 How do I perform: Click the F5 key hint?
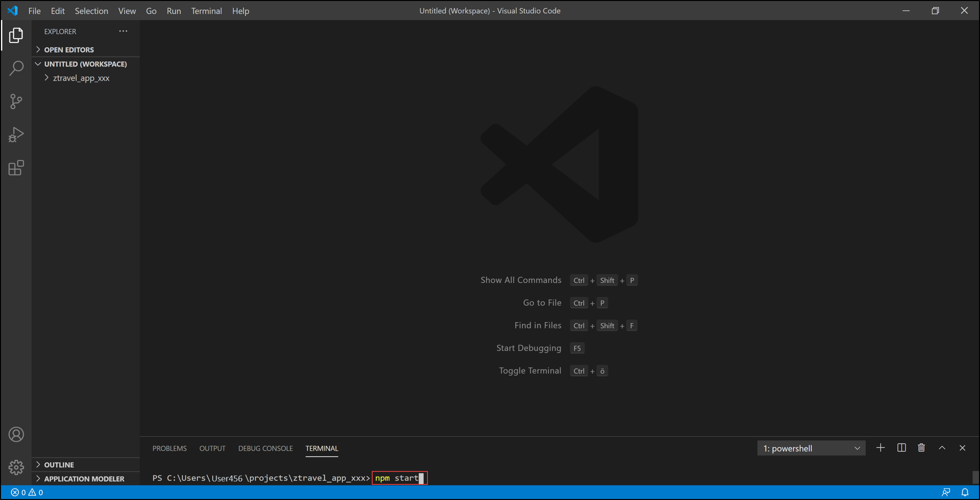[x=577, y=348]
